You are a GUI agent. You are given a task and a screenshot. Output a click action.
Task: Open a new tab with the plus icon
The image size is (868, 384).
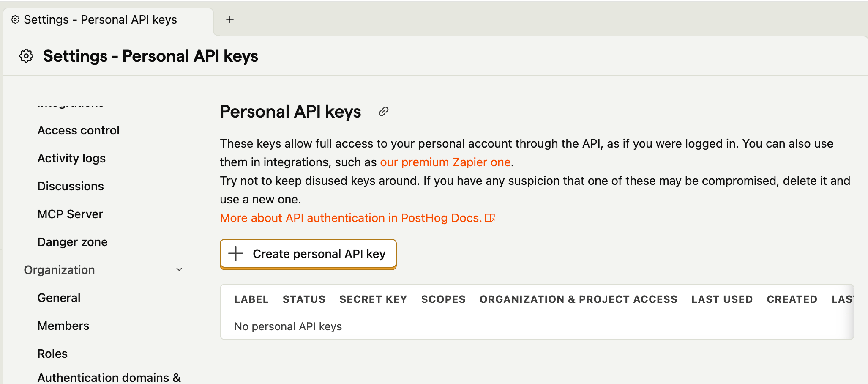click(x=230, y=19)
